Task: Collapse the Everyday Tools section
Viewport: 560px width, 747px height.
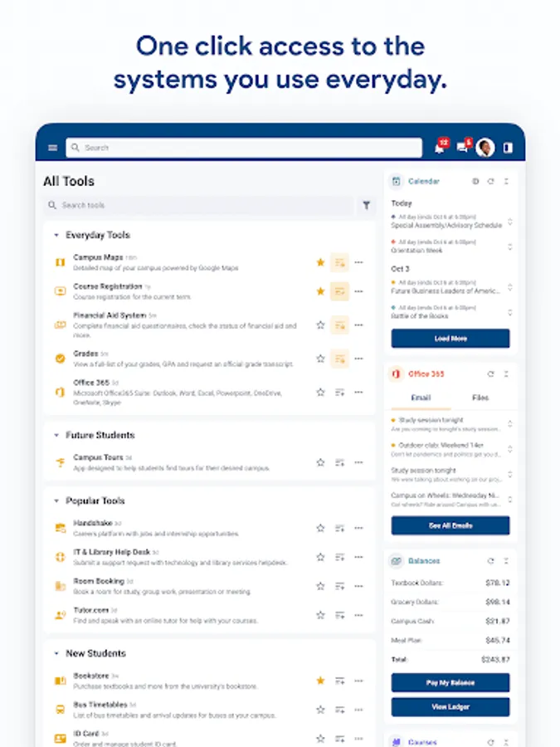Action: (56, 235)
